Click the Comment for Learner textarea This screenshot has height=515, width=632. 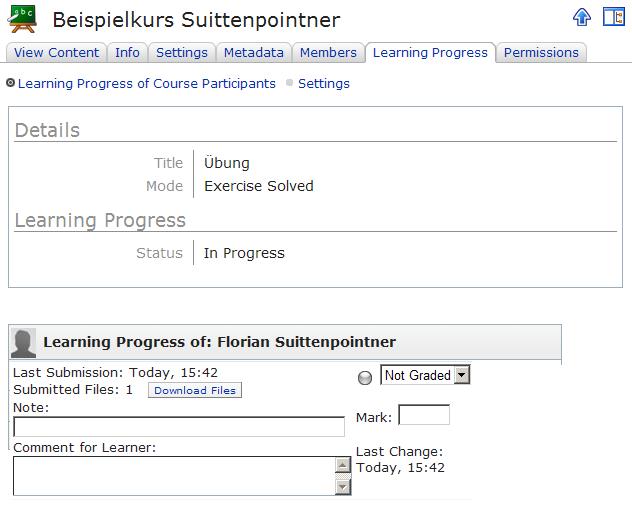click(x=174, y=476)
